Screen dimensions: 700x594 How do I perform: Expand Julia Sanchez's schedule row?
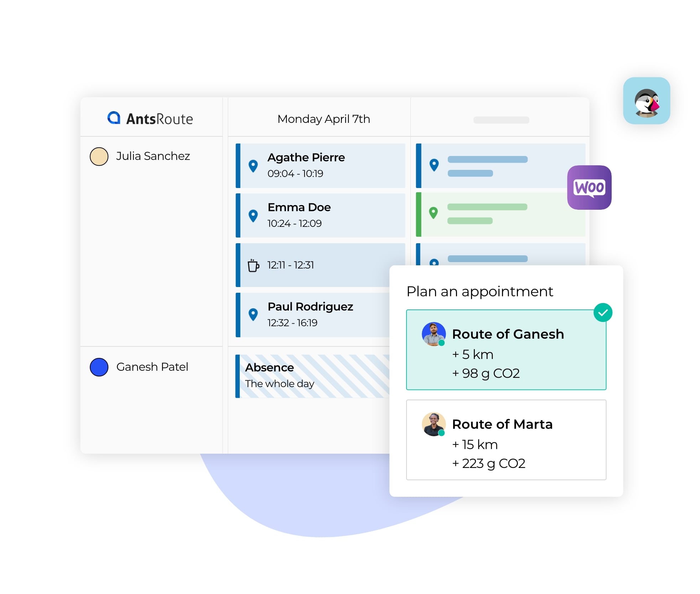153,156
